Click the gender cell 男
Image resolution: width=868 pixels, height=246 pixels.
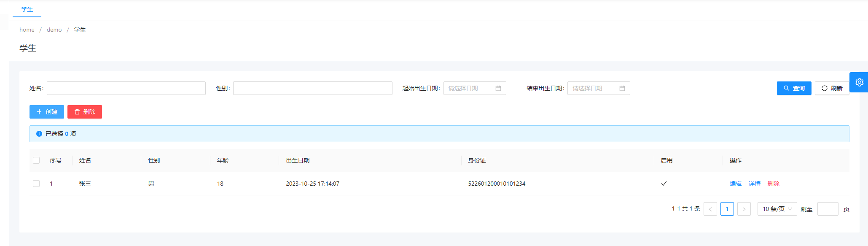tap(151, 184)
